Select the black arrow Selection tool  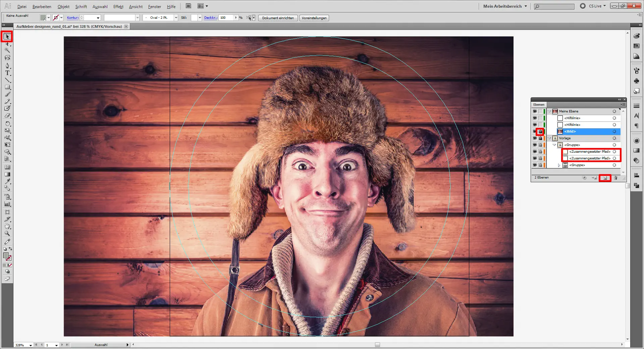click(7, 37)
